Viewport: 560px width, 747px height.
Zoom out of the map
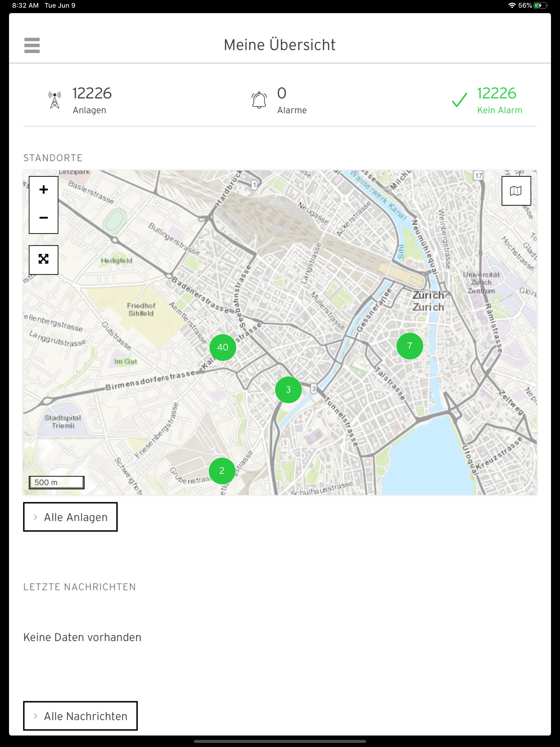[x=43, y=218]
